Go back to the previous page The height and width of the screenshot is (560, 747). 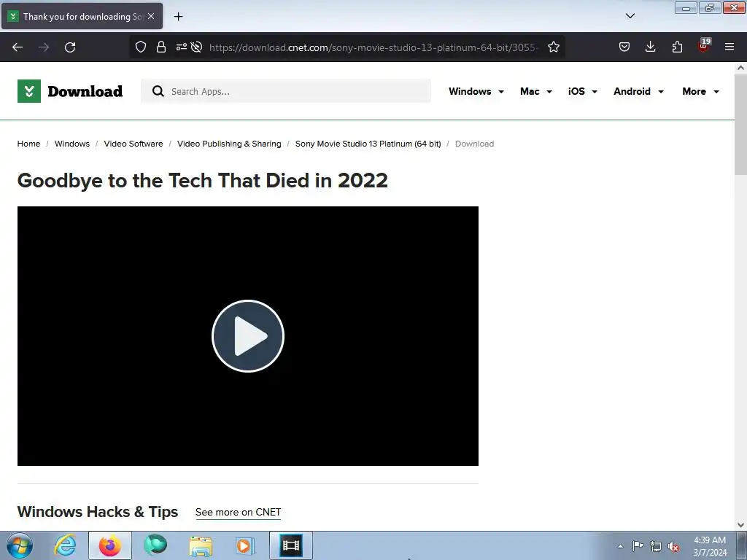(18, 47)
